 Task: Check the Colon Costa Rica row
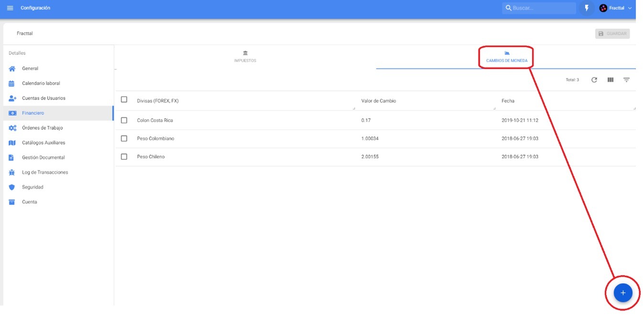click(x=124, y=120)
